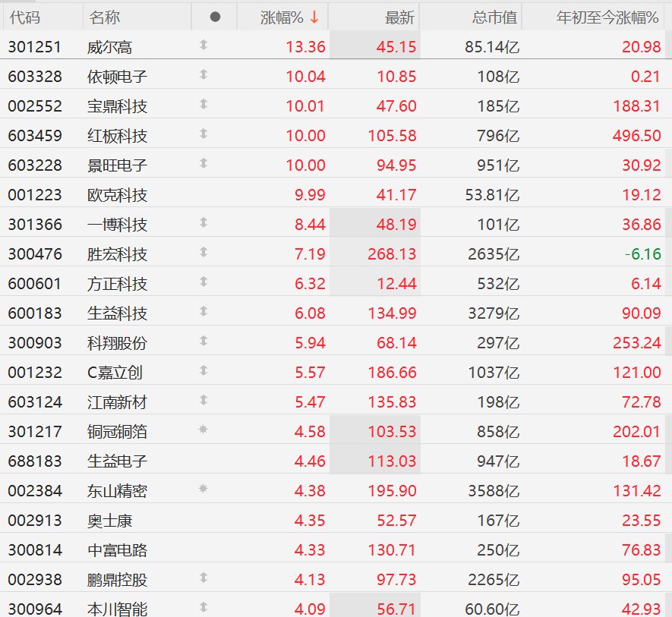Click the star icon in 铜冠铜箔 row
The height and width of the screenshot is (617, 672).
pos(203,429)
